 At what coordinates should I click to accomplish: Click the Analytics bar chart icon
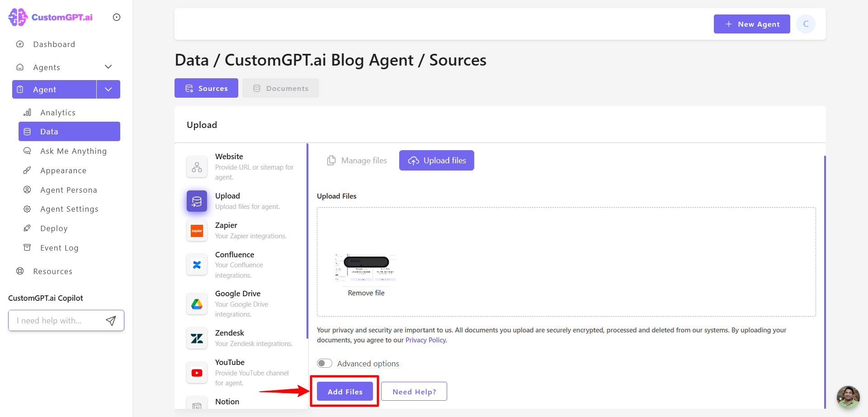tap(27, 112)
